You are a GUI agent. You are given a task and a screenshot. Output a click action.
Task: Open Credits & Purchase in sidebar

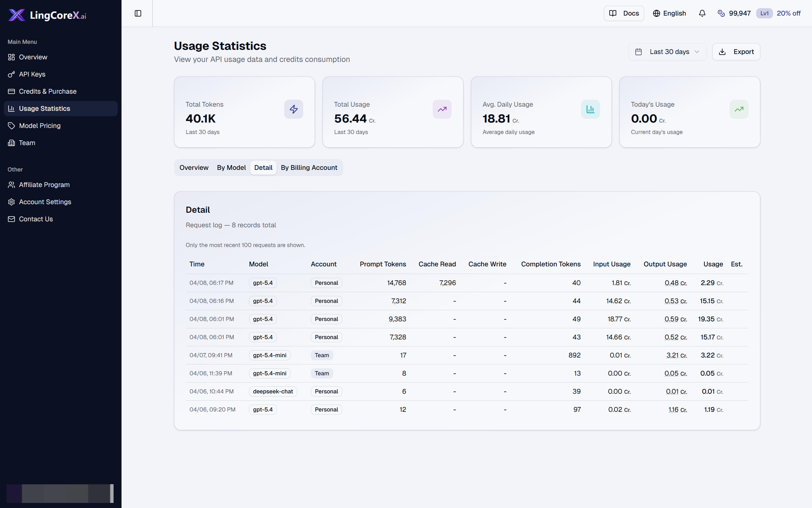(x=60, y=91)
